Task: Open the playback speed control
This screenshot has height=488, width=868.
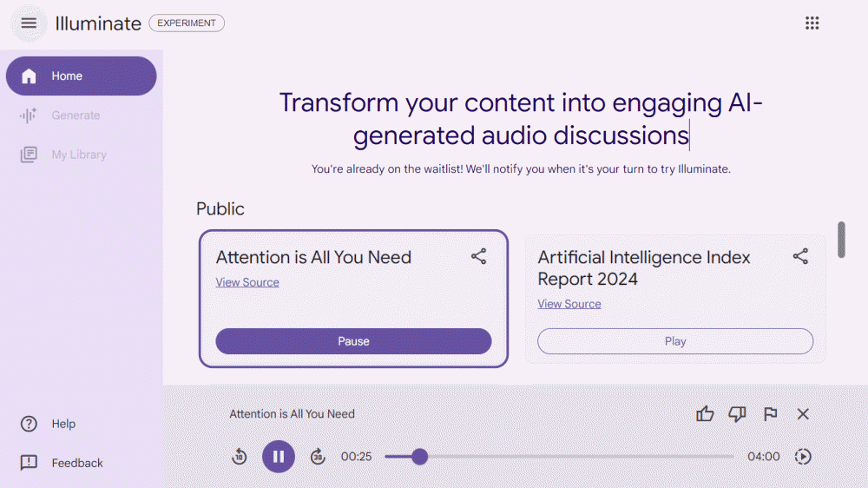Action: tap(803, 457)
